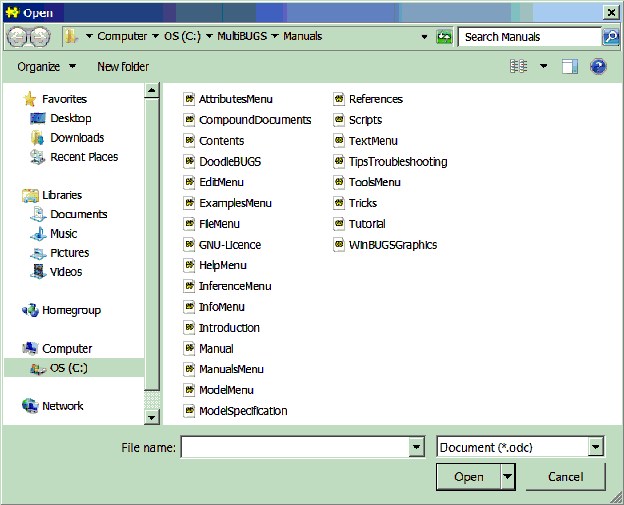The image size is (624, 505).
Task: Expand the arrow before MultiBUGS breadcrumb
Action: click(x=209, y=36)
